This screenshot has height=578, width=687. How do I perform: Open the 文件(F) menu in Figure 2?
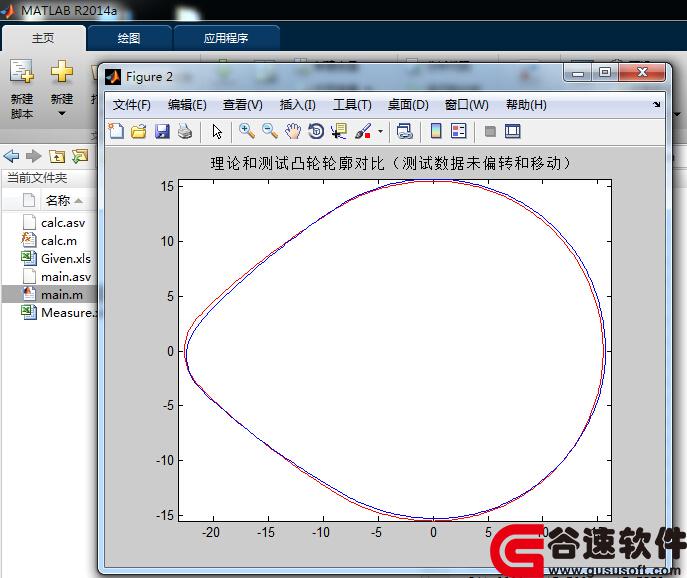click(x=131, y=105)
